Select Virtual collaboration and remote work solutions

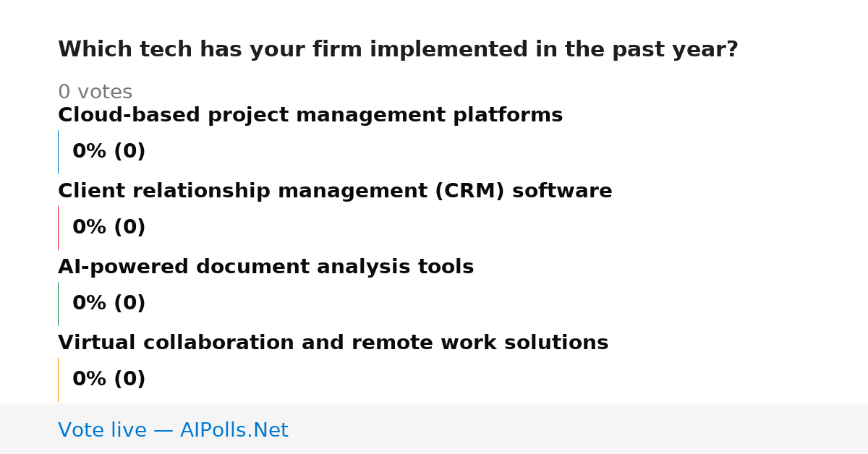pyautogui.click(x=333, y=343)
